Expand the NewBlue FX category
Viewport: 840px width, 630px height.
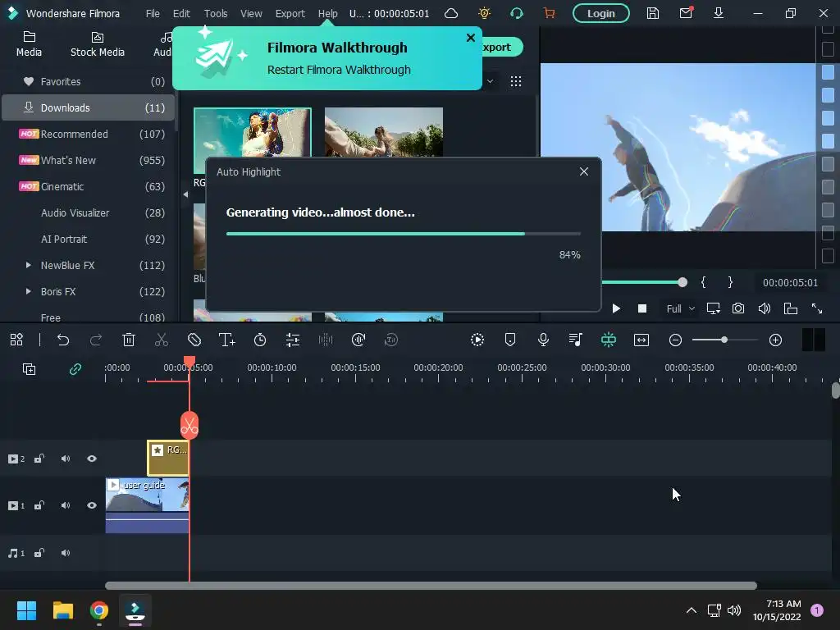tap(29, 265)
